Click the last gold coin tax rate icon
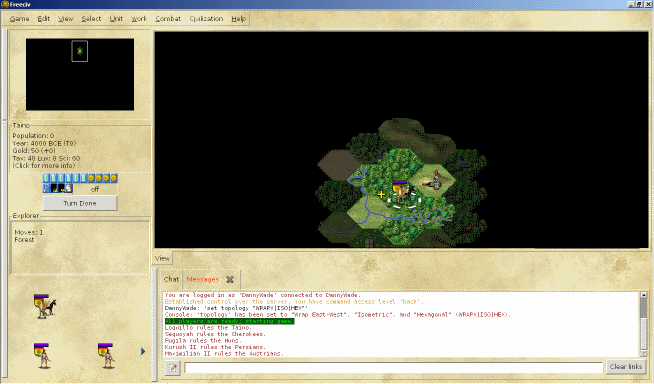The width and height of the screenshot is (654, 384). pos(113,178)
